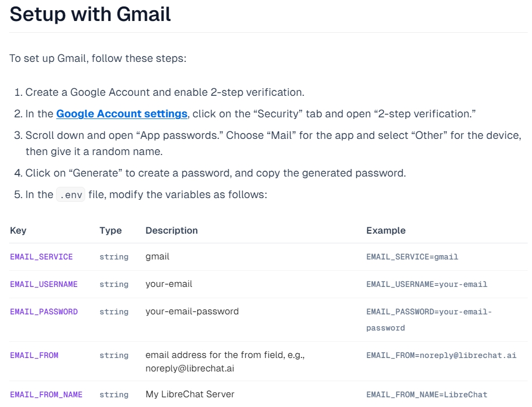Click the Example column header

click(x=386, y=230)
